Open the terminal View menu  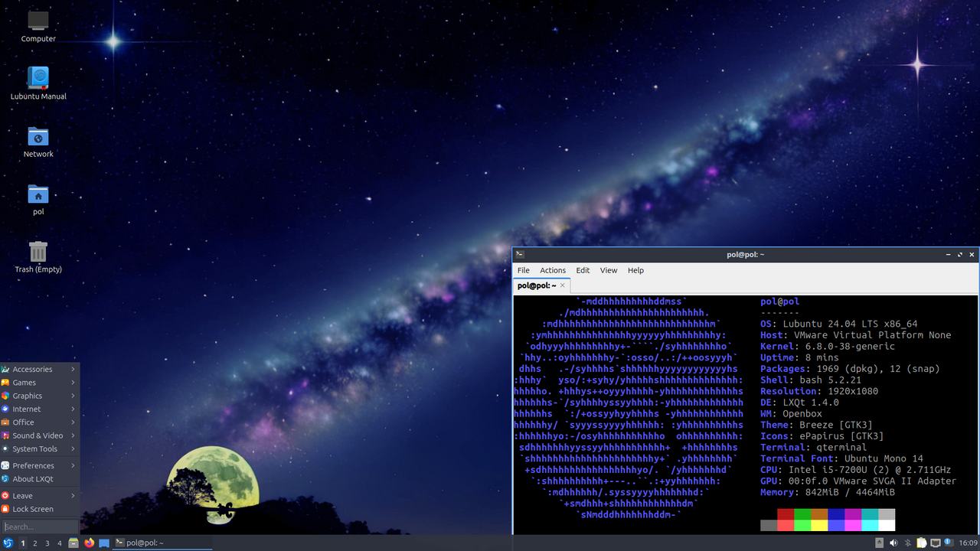[609, 270]
